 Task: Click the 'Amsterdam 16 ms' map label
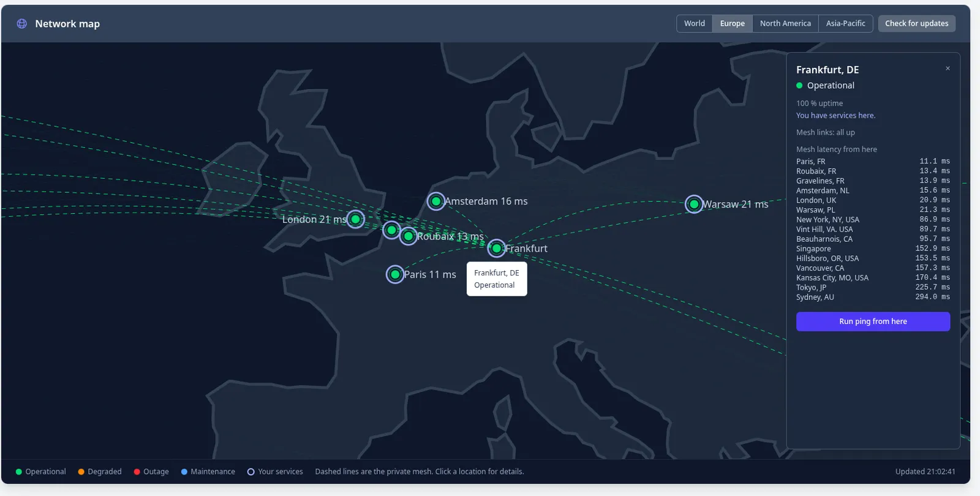[486, 201]
